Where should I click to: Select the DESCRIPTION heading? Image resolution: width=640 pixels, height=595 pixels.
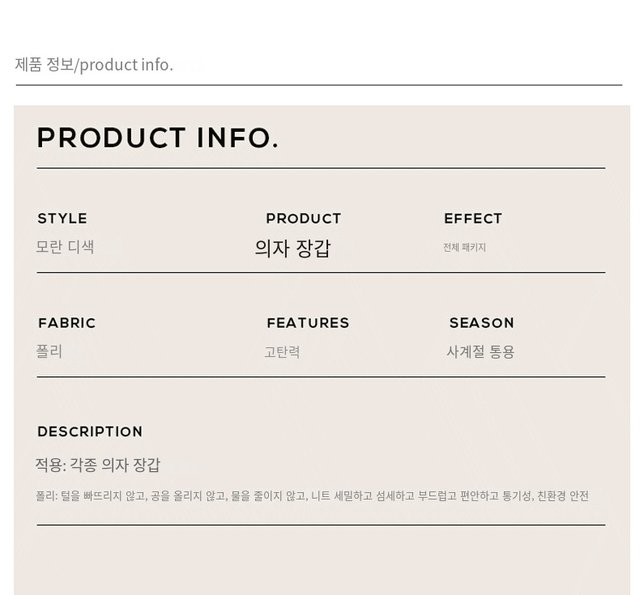pyautogui.click(x=90, y=432)
